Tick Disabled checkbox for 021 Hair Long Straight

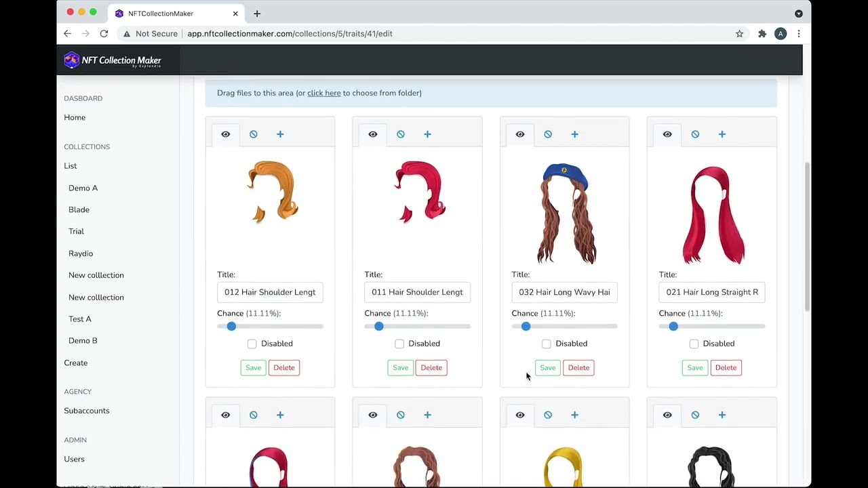pos(694,344)
